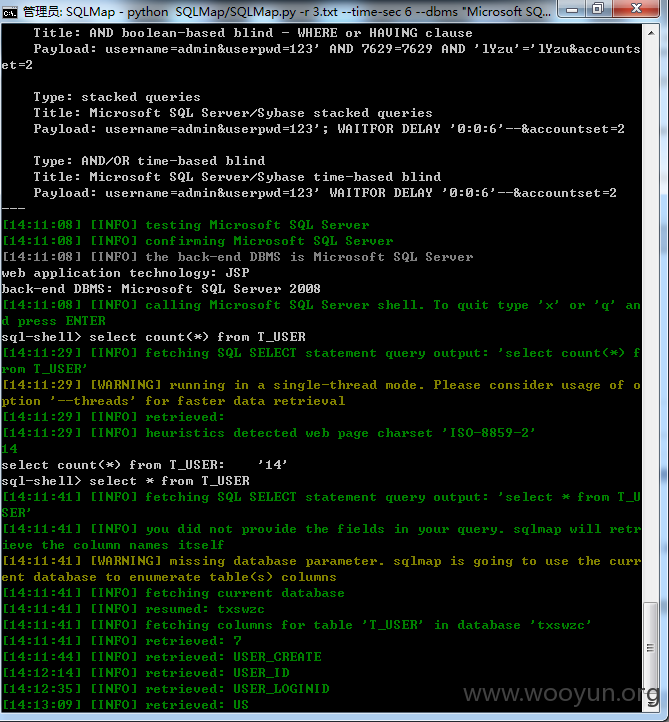Click Title line for time-based blind
Screen dimensions: 669x722
click(237, 177)
